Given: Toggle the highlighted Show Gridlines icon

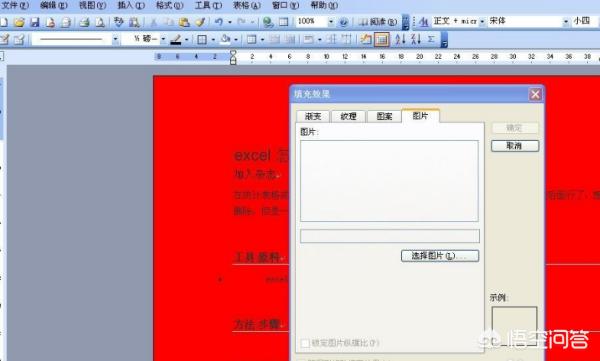Looking at the screenshot, I should coord(382,39).
